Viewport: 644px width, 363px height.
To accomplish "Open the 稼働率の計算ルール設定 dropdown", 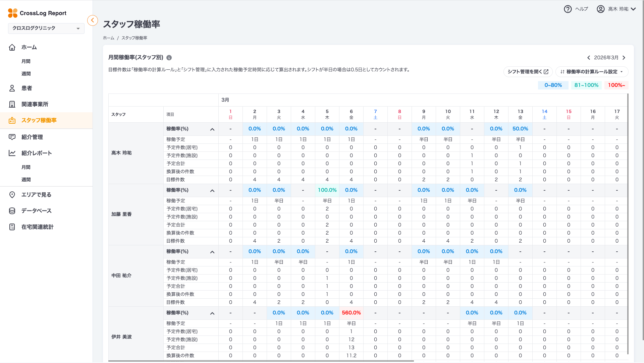I will pos(592,71).
